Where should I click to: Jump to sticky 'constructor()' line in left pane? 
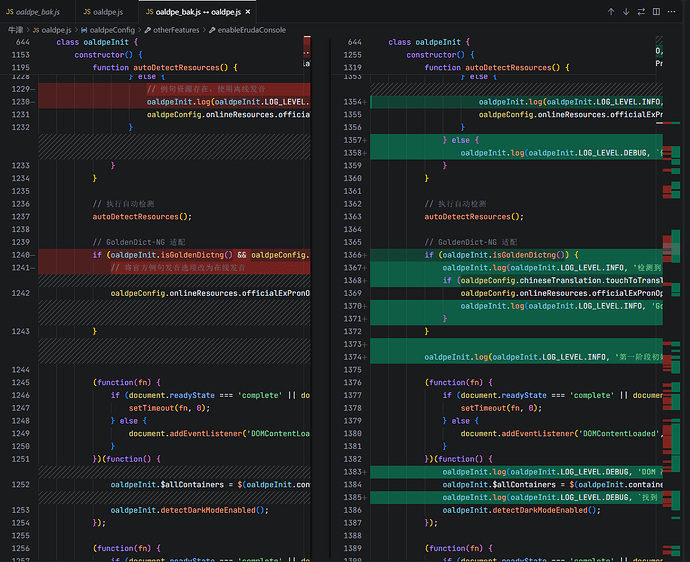(108, 55)
